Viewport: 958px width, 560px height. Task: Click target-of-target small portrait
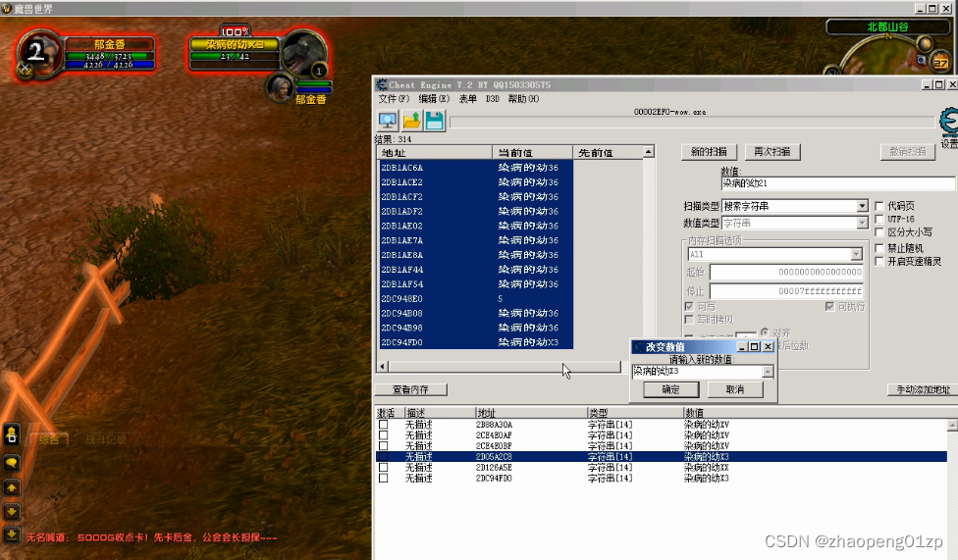pos(279,88)
